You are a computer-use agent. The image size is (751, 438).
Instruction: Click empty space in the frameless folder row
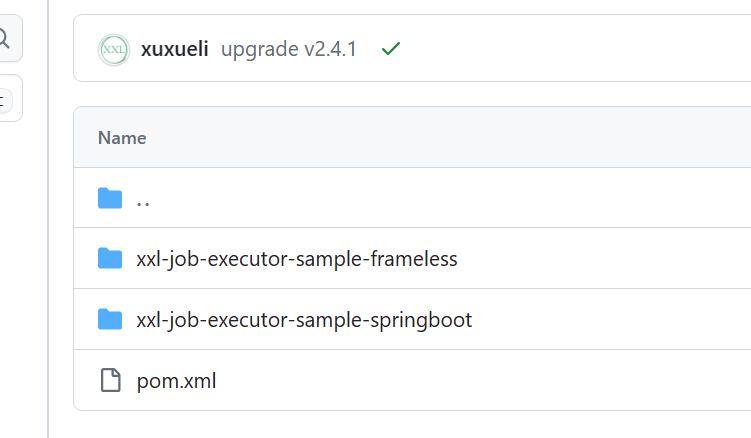600,259
